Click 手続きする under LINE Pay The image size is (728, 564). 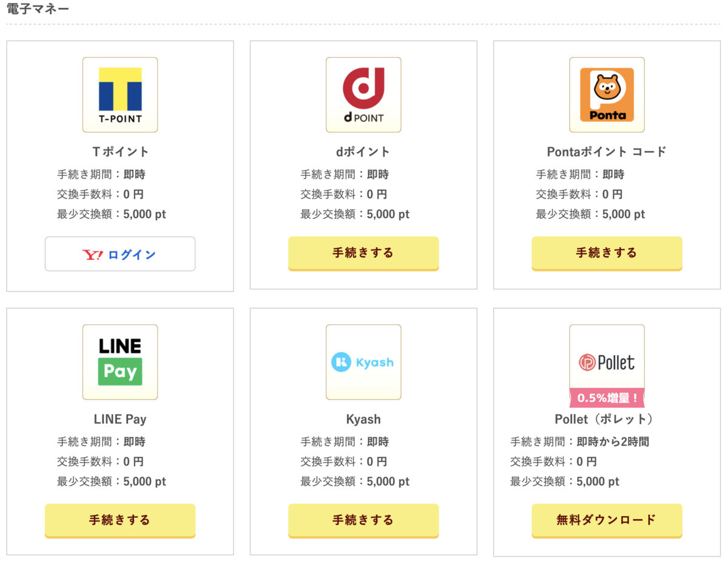pyautogui.click(x=120, y=521)
